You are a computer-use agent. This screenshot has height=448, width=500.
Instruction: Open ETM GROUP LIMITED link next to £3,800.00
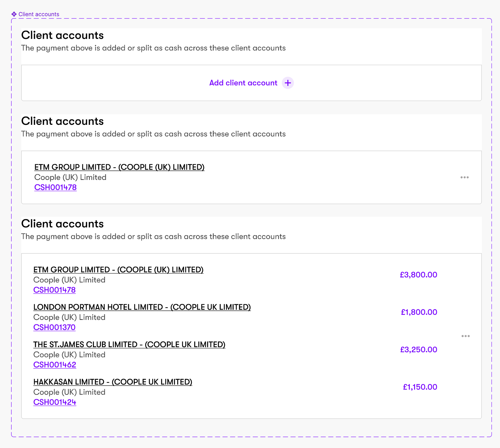[118, 269]
